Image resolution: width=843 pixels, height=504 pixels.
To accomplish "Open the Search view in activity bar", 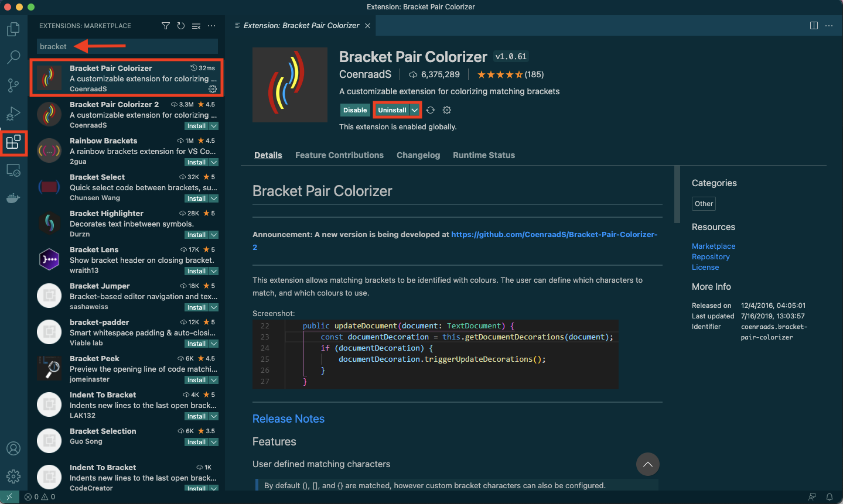I will [x=13, y=57].
